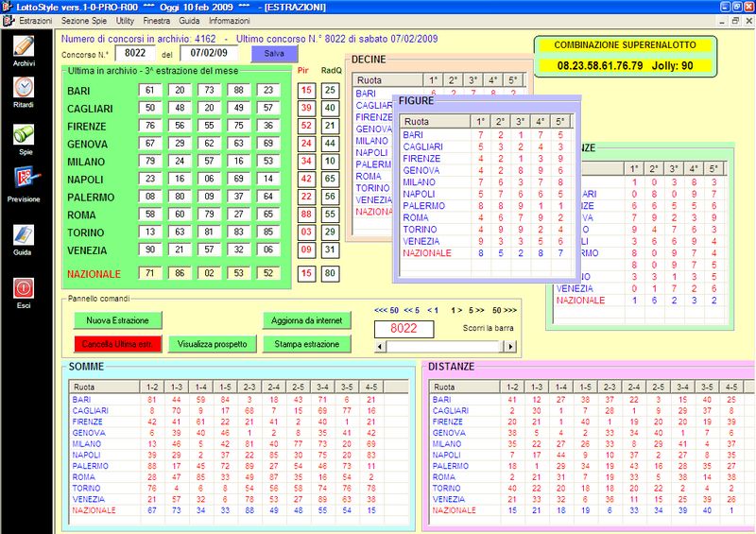
Task: Click the Cancella Ultima estr. button
Action: pyautogui.click(x=117, y=344)
